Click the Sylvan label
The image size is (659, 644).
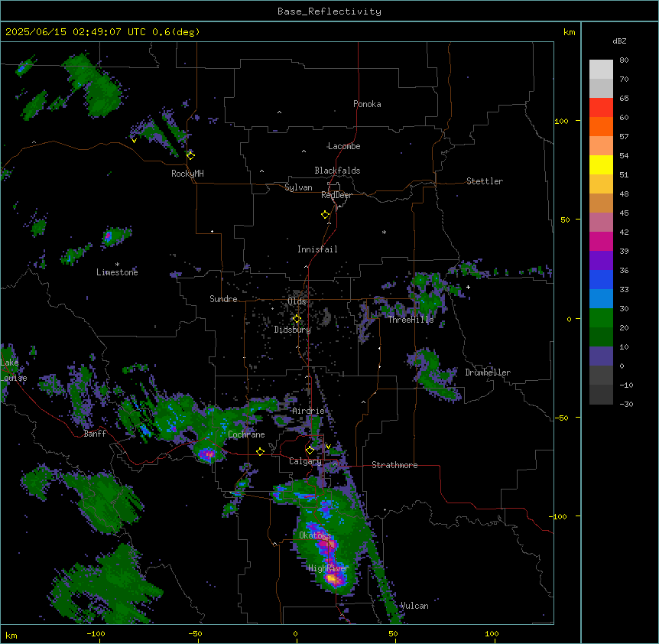click(298, 187)
